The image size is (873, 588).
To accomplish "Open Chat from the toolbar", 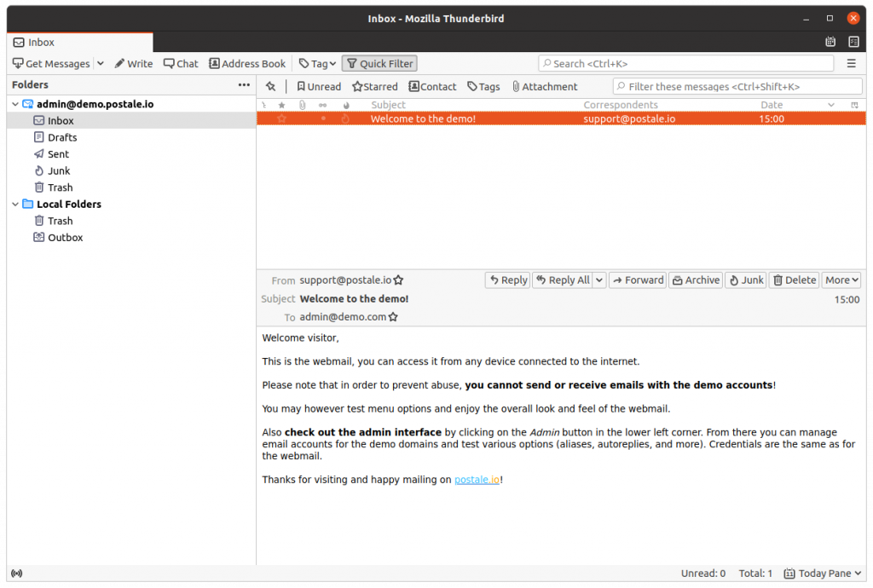I will [181, 63].
